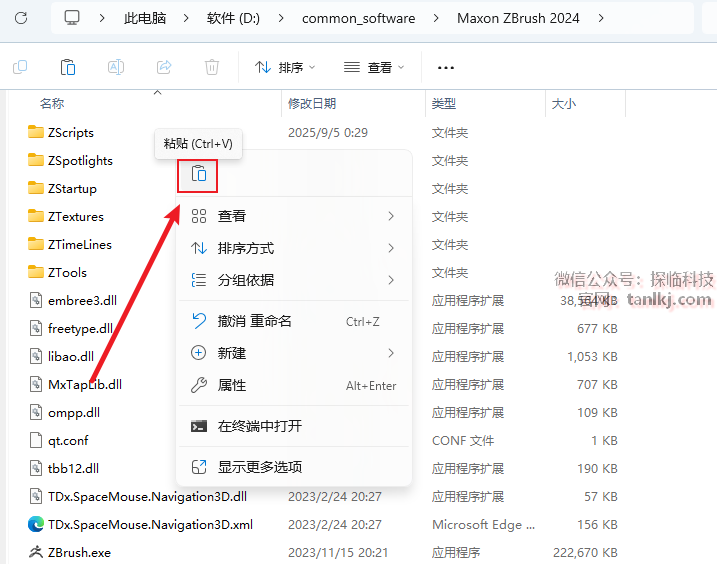Open the 排序 sort dropdown
Screen dimensions: 717x571
pyautogui.click(x=285, y=67)
